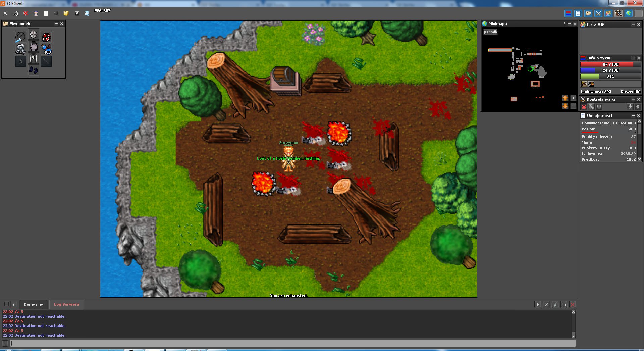The width and height of the screenshot is (644, 351).
Task: Click the yellow package box icon
Action: click(x=66, y=13)
